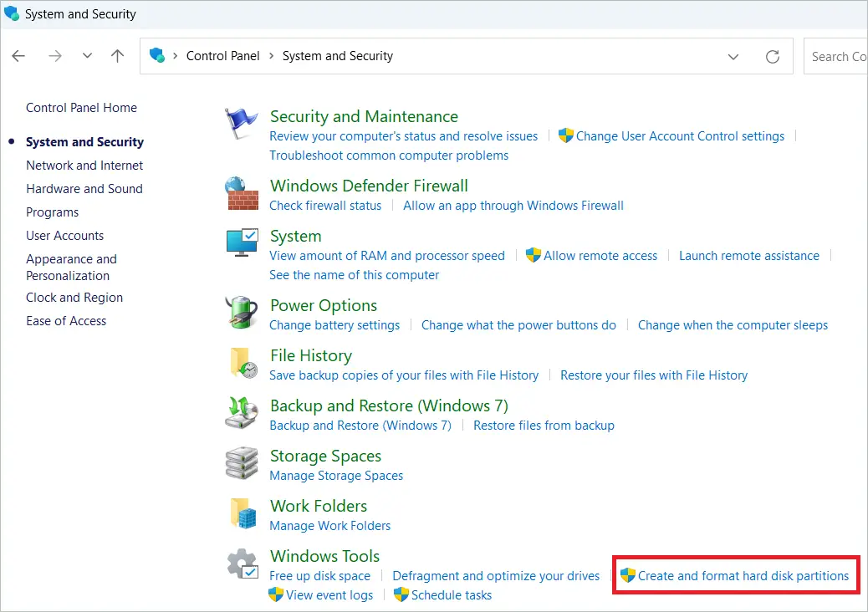The width and height of the screenshot is (868, 612).
Task: Click Restore your files with File History
Action: tap(654, 375)
